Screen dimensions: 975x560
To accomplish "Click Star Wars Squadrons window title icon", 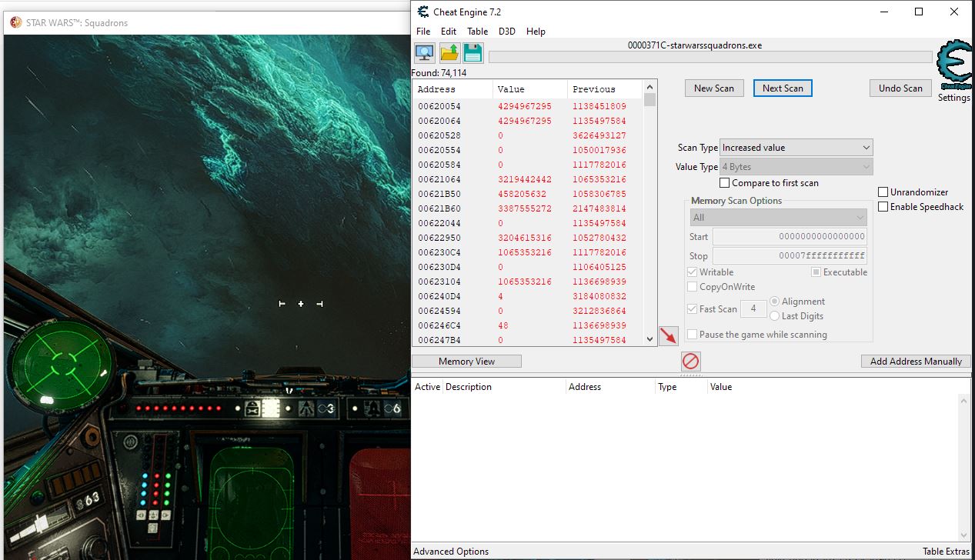I will [x=15, y=22].
